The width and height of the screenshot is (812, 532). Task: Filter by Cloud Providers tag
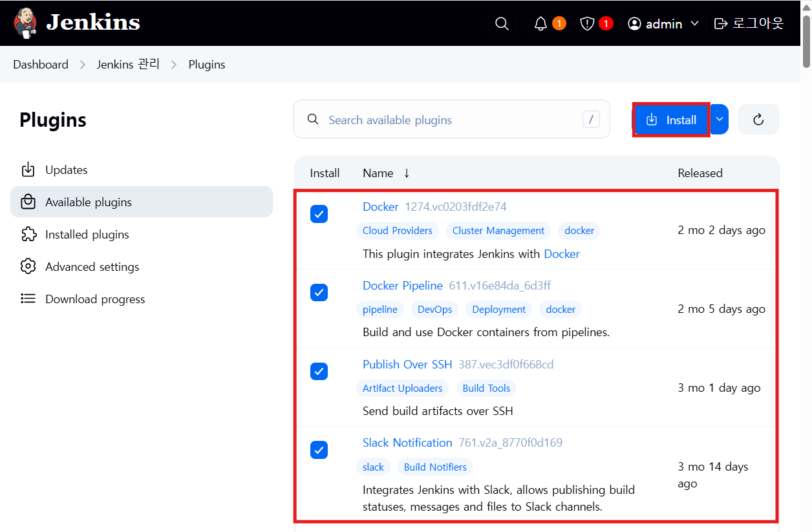click(398, 231)
